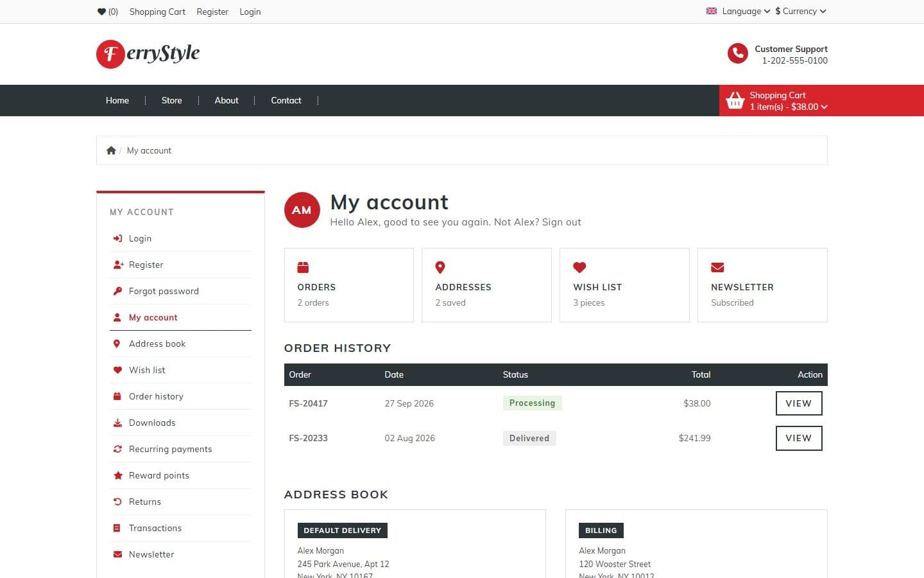
Task: Click the Processing status badge
Action: 532,403
